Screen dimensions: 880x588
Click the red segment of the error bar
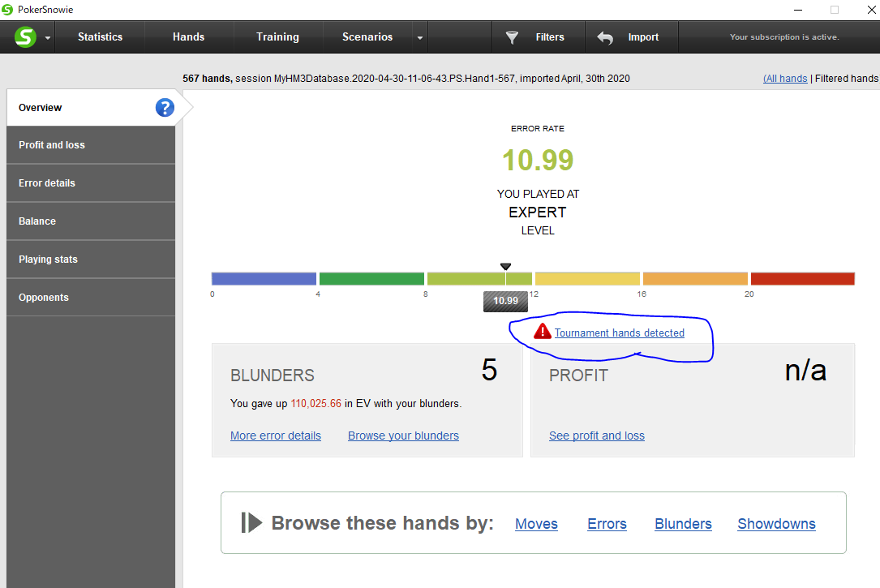pyautogui.click(x=803, y=278)
